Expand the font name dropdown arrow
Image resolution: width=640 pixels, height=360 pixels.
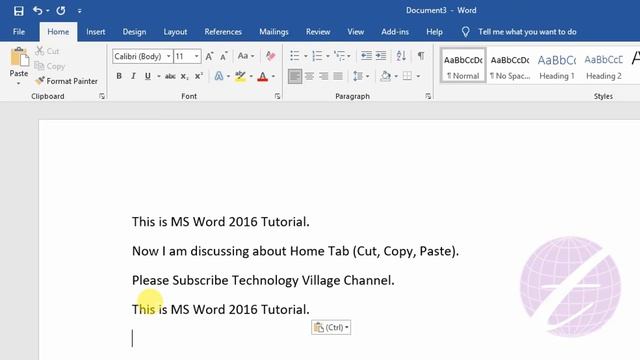[169, 56]
